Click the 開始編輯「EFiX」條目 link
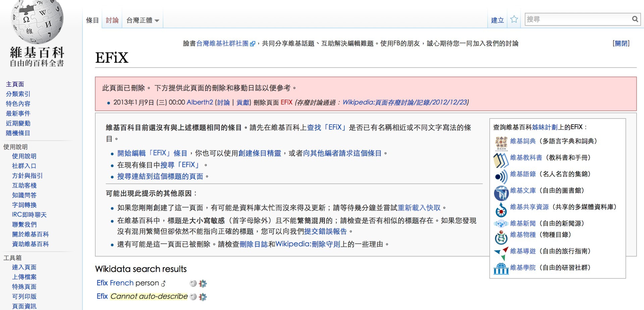 click(x=152, y=153)
